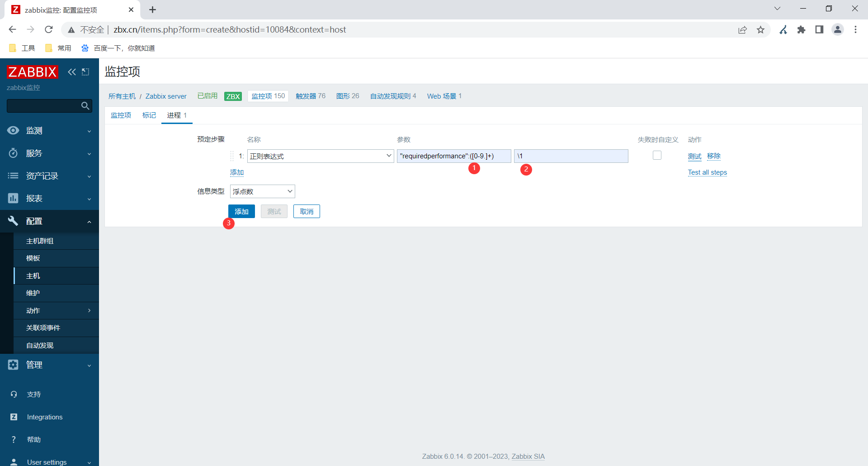Open the 资产记录 inventory menu
Screen dimensions: 868x466
point(49,176)
